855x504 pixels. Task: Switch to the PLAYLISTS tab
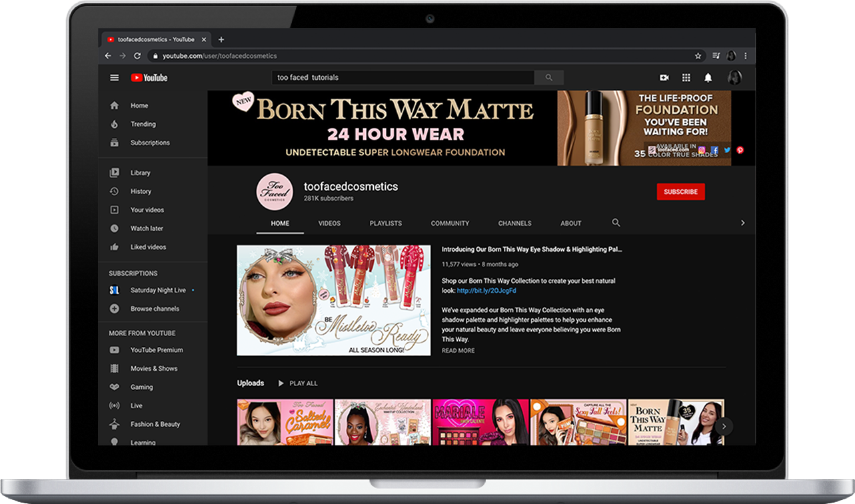point(386,224)
